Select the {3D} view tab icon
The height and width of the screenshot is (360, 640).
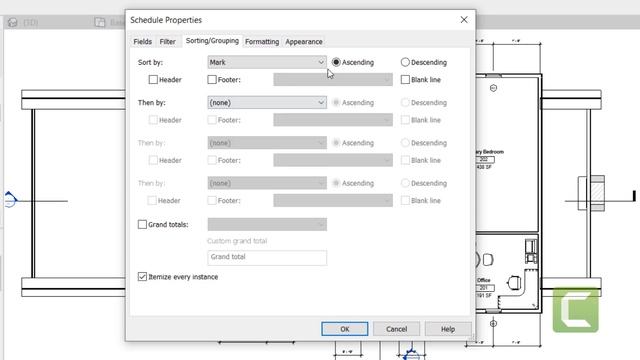[13, 22]
